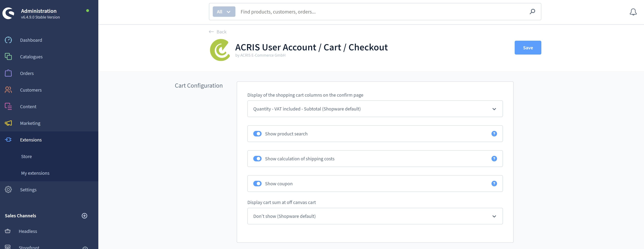The image size is (644, 249).
Task: Click the Headless basket icon
Action: click(8, 231)
